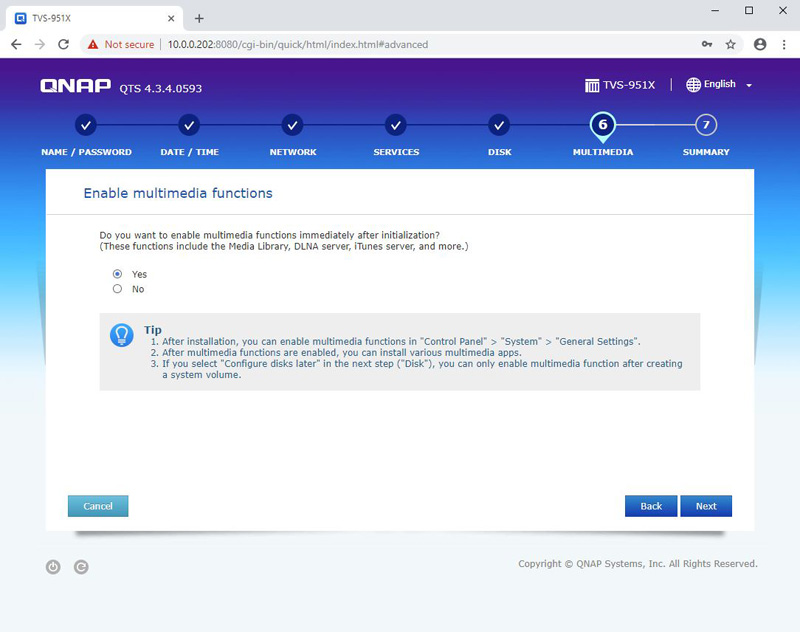The width and height of the screenshot is (800, 632).
Task: Click tip 2 about installing multimedia apps
Action: coord(336,352)
